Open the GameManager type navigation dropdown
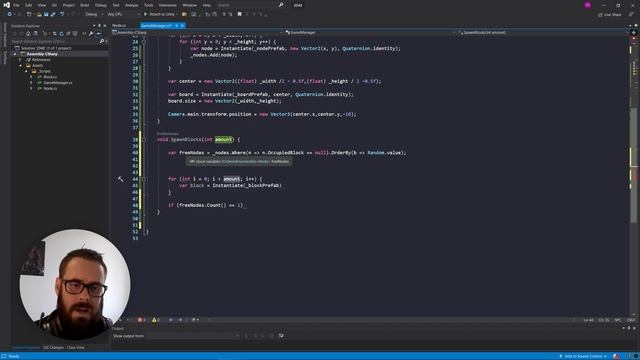This screenshot has width=640, height=360. [370, 32]
